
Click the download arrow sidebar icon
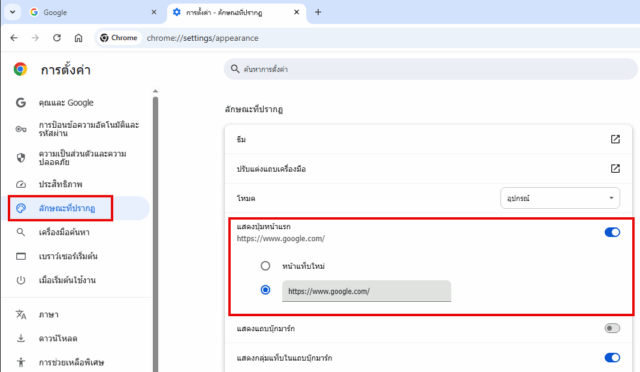point(21,339)
